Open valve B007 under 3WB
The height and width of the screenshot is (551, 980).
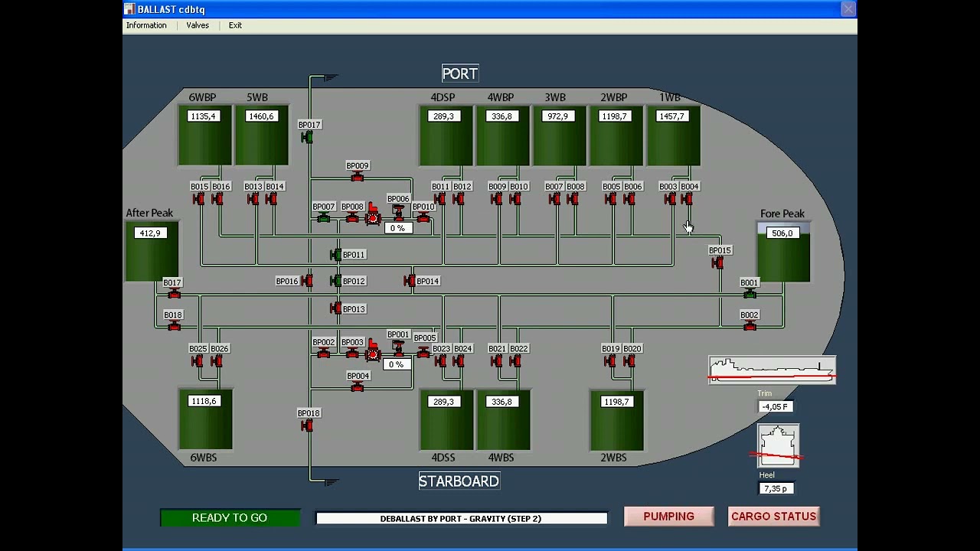point(554,199)
